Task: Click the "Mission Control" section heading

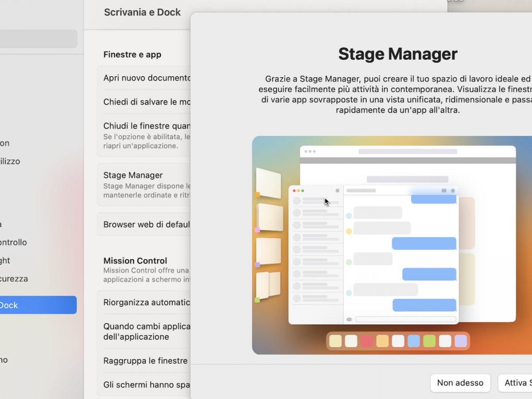Action: pos(135,261)
